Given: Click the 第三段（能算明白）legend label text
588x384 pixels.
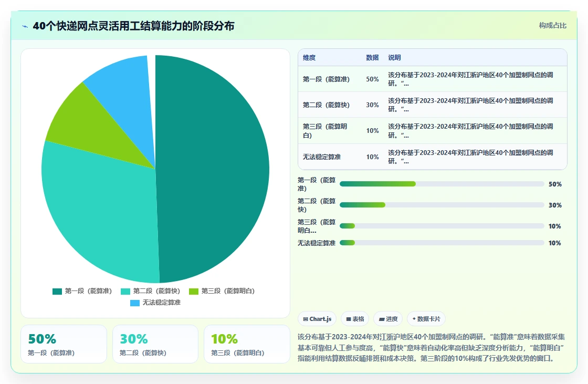Looking at the screenshot, I should click(228, 292).
